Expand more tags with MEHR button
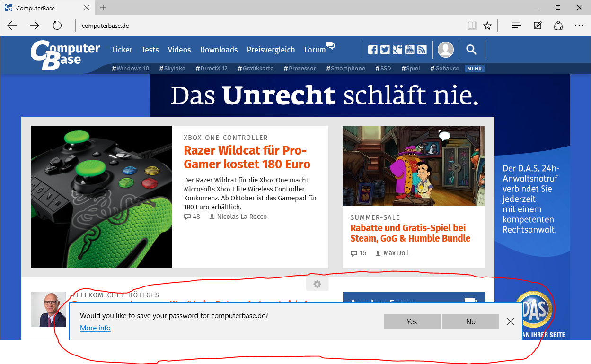Viewport: 591px width, 364px height. point(475,69)
